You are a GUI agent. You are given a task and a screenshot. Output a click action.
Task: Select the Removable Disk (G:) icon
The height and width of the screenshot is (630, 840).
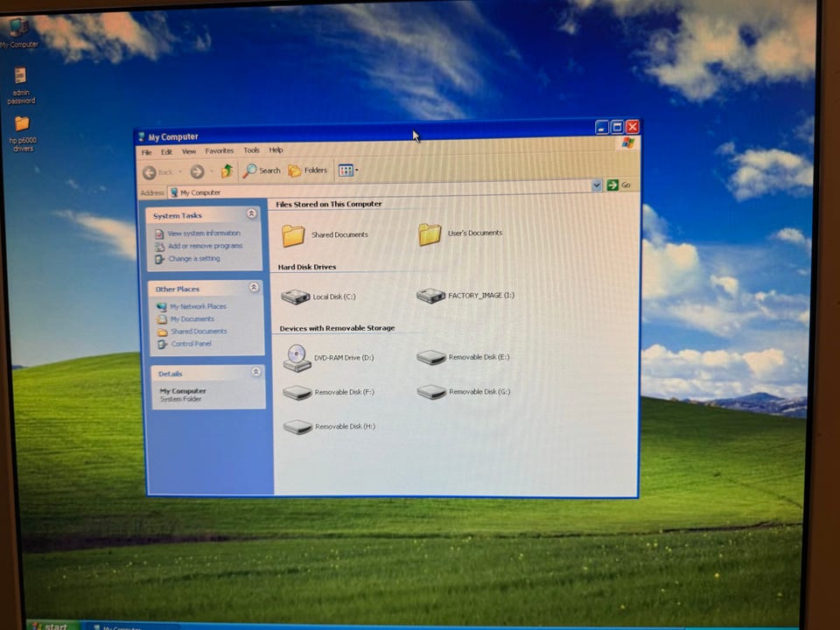tap(431, 392)
